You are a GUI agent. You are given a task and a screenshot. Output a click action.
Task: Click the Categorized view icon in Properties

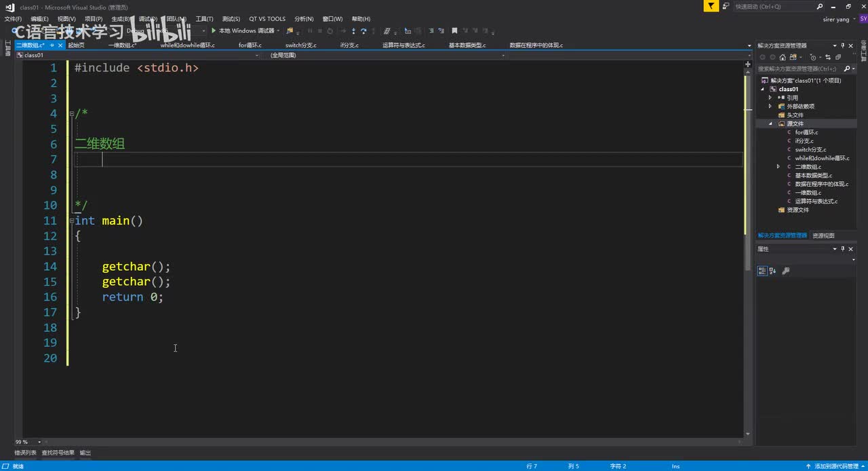[762, 271]
